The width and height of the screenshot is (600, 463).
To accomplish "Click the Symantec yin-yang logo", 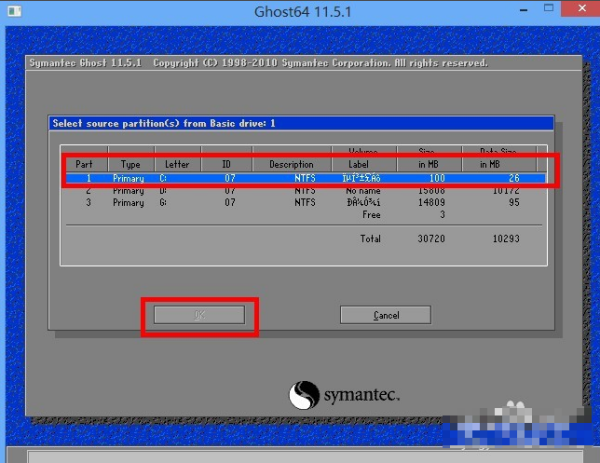I will pos(303,396).
